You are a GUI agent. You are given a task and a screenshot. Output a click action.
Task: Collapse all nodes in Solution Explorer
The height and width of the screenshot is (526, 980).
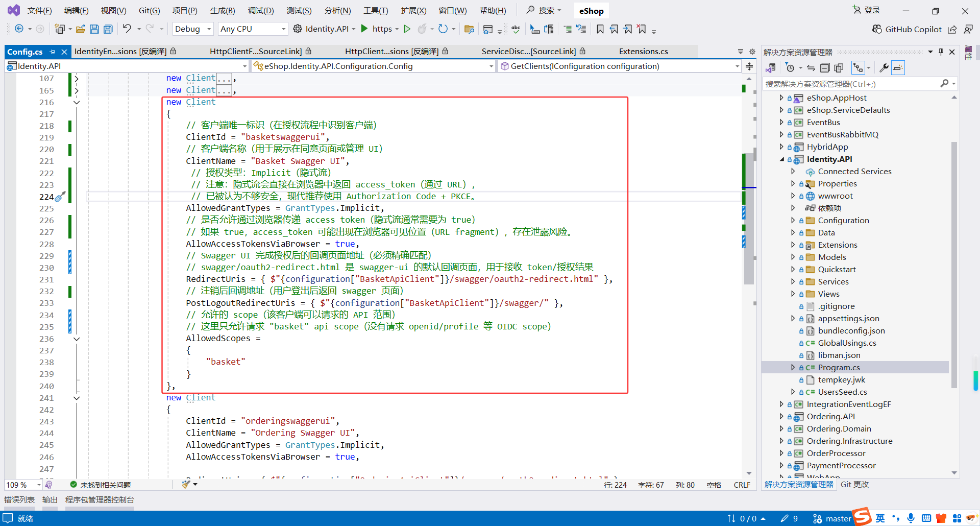click(x=825, y=67)
